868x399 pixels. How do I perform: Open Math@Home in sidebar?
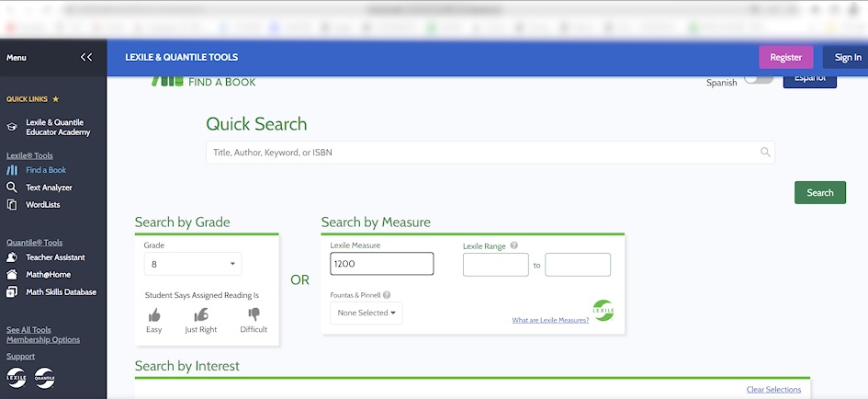[48, 274]
